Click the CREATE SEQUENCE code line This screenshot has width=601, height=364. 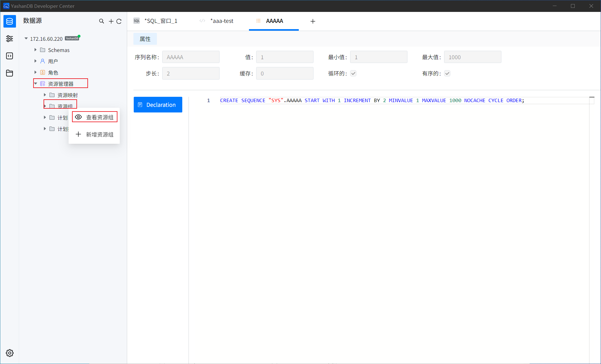click(372, 101)
